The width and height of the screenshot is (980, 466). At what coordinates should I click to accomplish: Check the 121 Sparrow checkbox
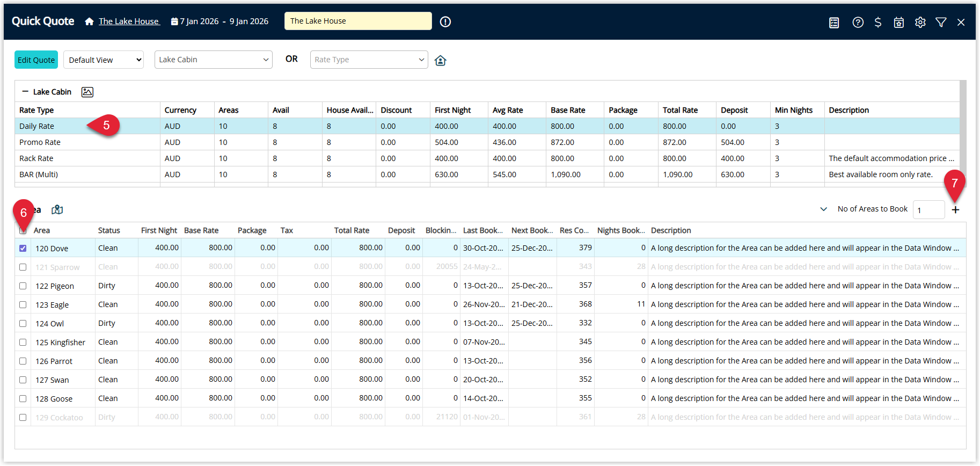(23, 267)
